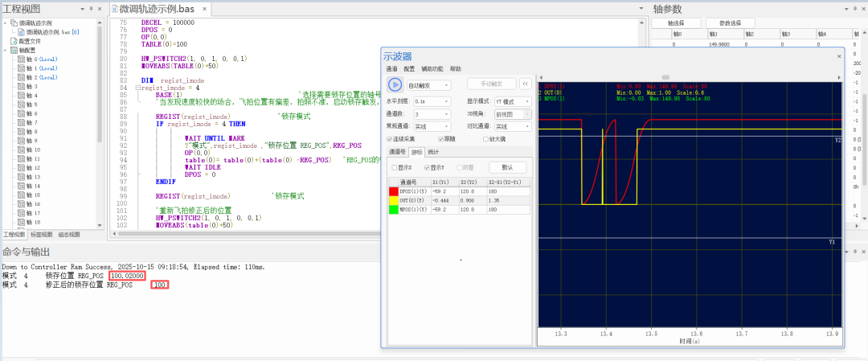This screenshot has height=361, width=868.
Task: Pin the 工程视图 panel
Action: (92, 9)
